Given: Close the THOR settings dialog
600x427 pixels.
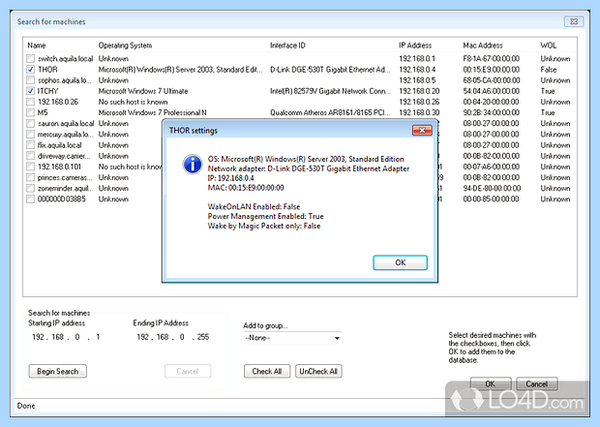Looking at the screenshot, I should click(422, 130).
